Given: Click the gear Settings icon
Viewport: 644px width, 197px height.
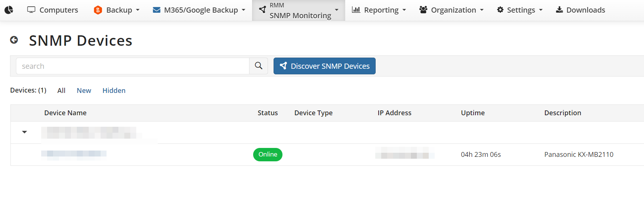Looking at the screenshot, I should [500, 10].
